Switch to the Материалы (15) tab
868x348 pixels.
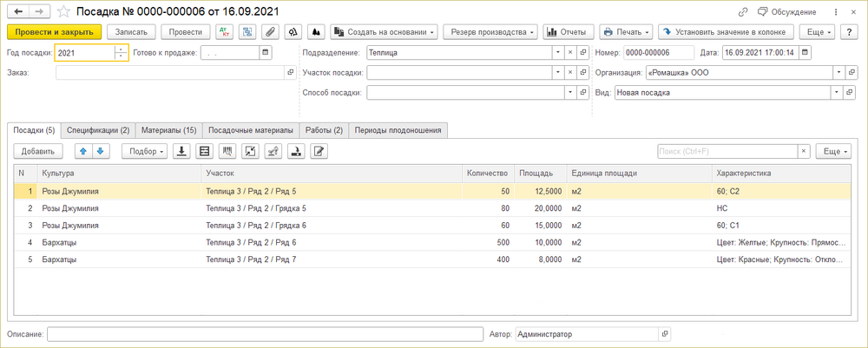click(x=169, y=130)
